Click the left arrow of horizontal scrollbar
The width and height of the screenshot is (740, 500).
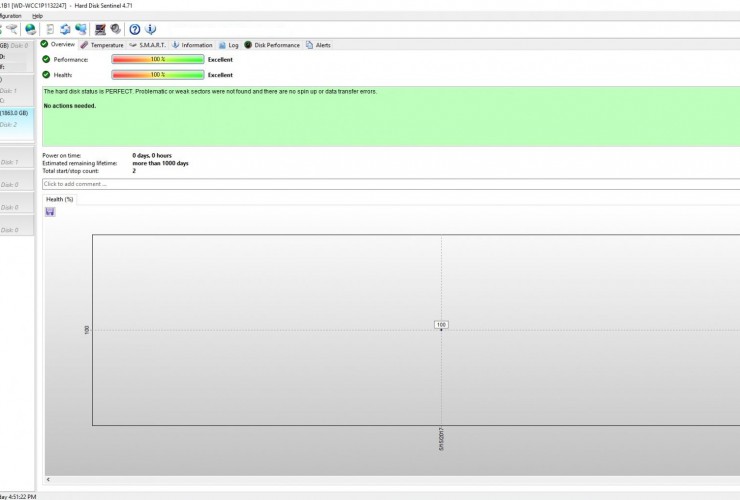pos(47,481)
